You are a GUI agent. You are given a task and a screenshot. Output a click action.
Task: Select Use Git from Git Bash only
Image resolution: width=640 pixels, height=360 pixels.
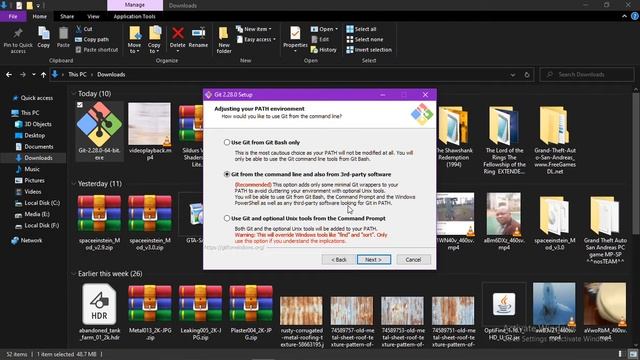(x=227, y=142)
